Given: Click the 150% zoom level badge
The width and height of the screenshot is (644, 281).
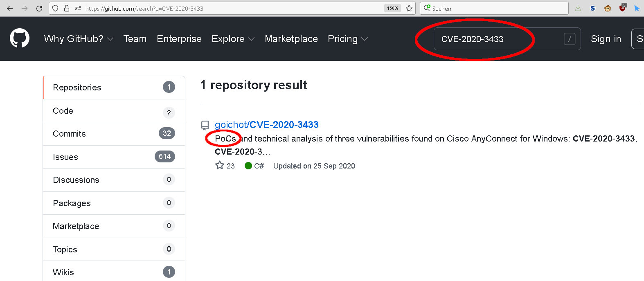Looking at the screenshot, I should pos(393,8).
